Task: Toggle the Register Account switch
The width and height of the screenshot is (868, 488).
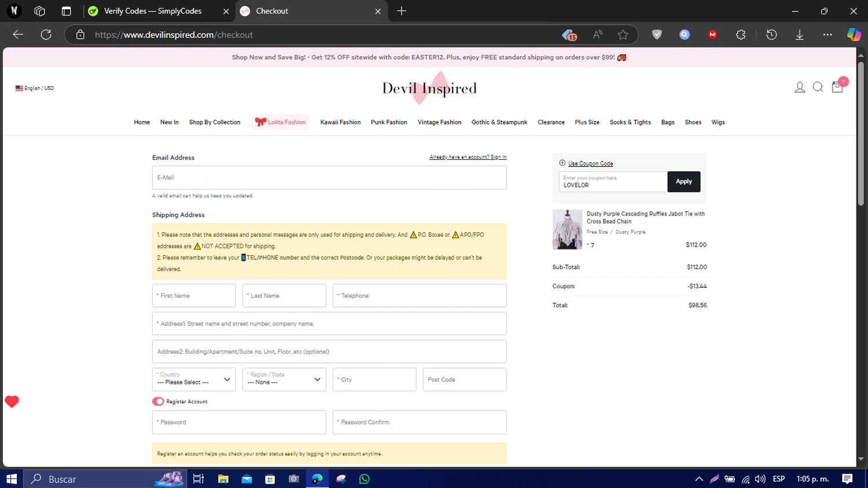Action: click(x=158, y=401)
